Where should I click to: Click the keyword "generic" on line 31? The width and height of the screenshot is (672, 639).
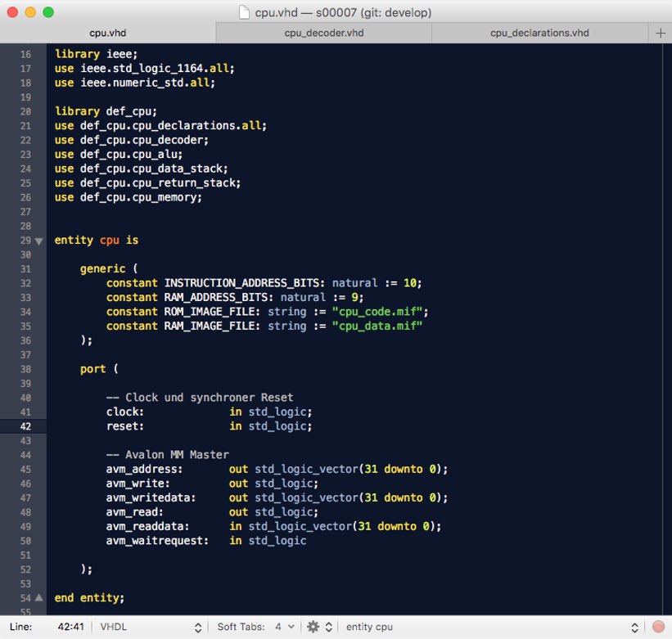[103, 269]
